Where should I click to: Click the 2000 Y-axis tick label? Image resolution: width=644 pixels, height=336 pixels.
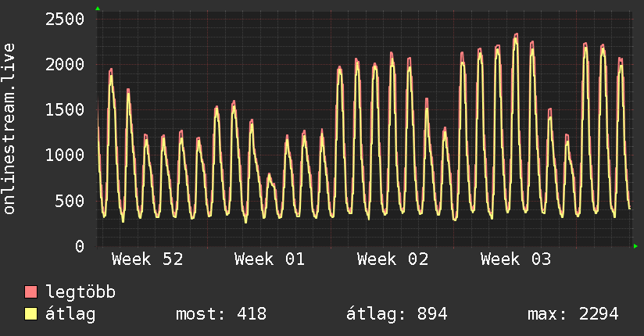pyautogui.click(x=65, y=64)
